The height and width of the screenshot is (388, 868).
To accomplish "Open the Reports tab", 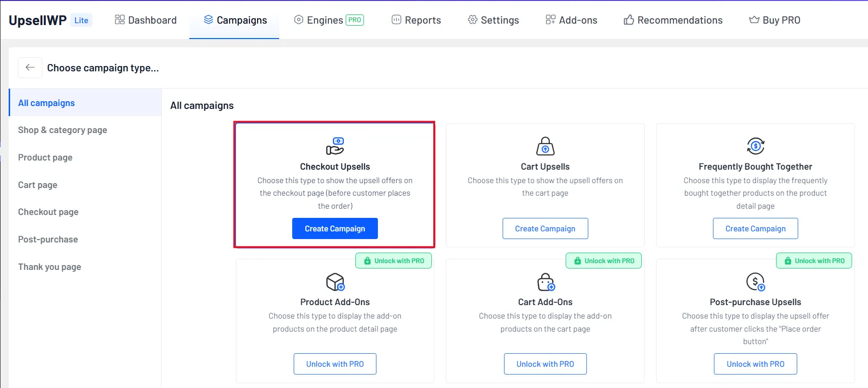I will click(416, 20).
